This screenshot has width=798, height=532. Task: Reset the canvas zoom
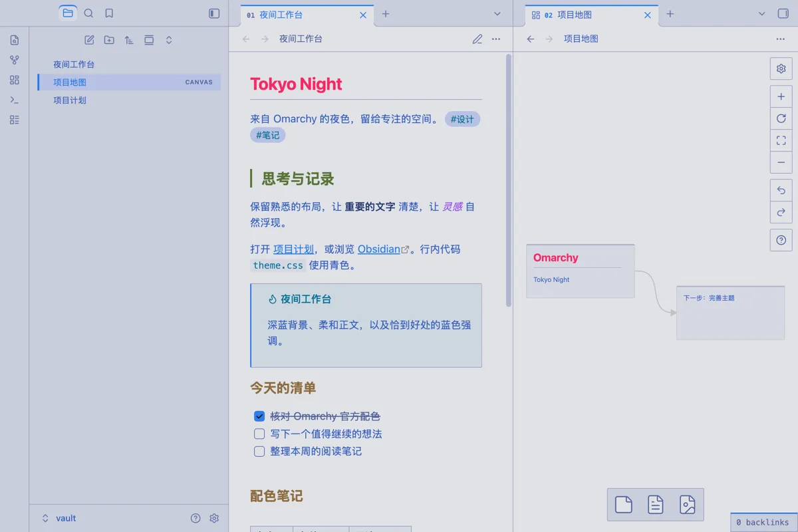[781, 118]
